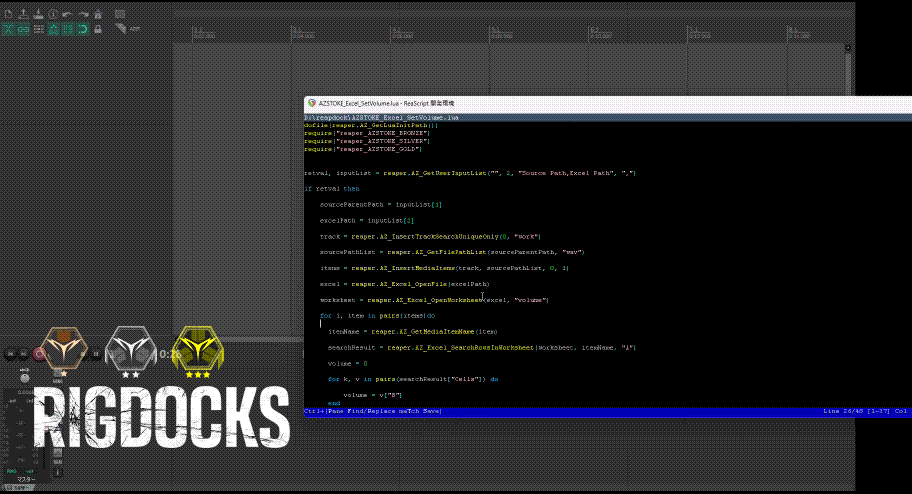The image size is (912, 494).
Task: Go to project start in transport
Action: point(10,353)
